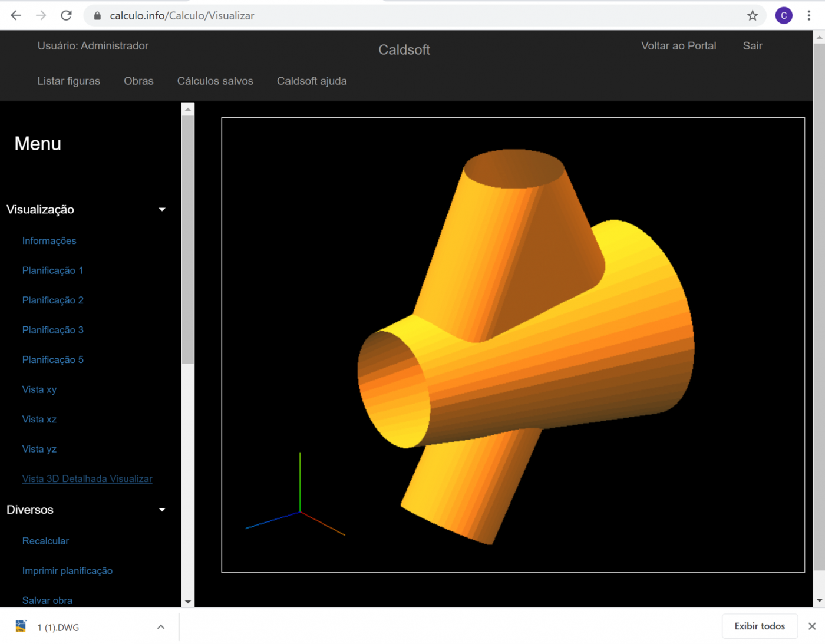Click Sair to log out
The image size is (825, 644).
[752, 46]
